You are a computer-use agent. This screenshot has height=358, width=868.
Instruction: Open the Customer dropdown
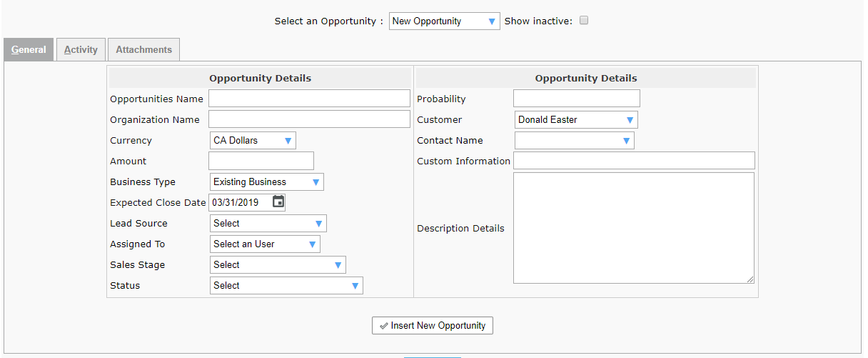click(x=575, y=120)
